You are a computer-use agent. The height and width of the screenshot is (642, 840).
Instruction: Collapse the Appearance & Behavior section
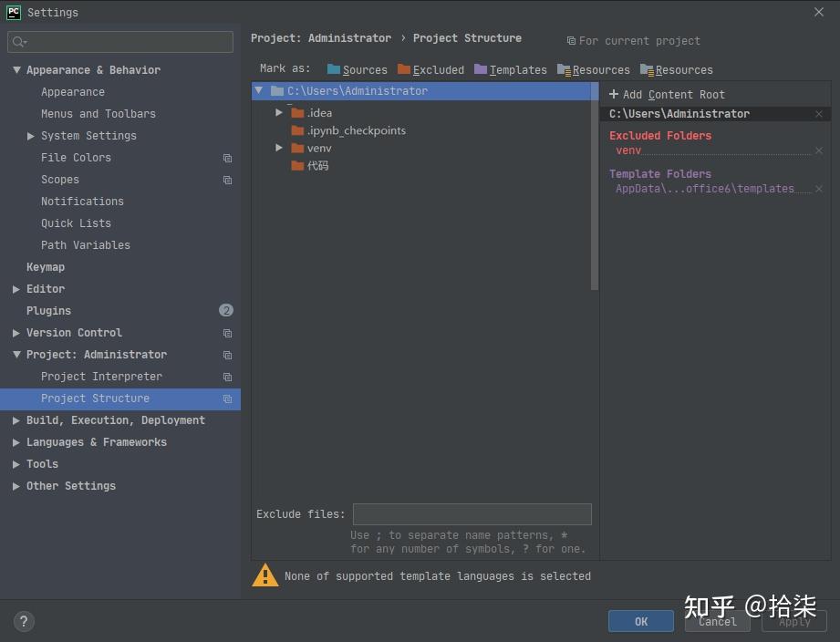pyautogui.click(x=16, y=70)
